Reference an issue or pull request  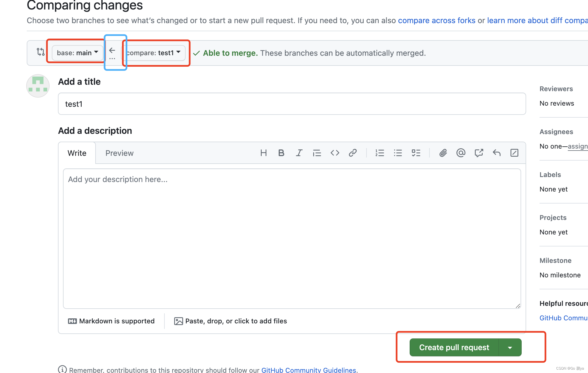[479, 153]
